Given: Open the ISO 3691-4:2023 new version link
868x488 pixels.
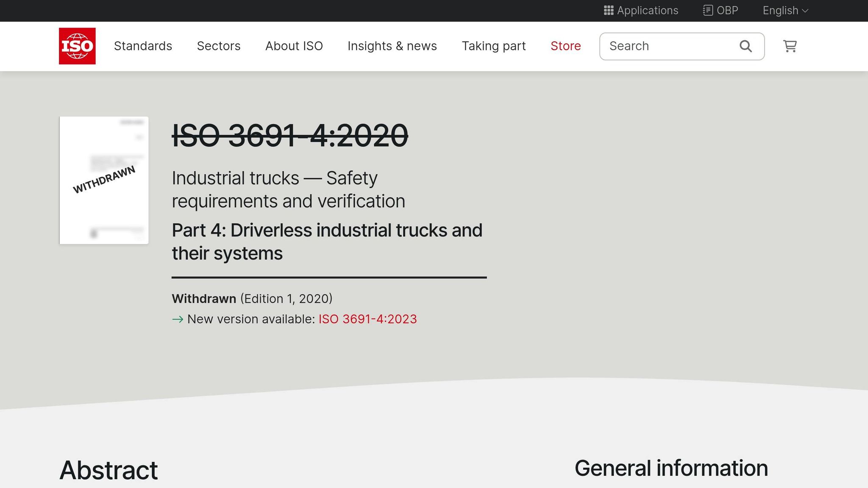Looking at the screenshot, I should click(367, 319).
